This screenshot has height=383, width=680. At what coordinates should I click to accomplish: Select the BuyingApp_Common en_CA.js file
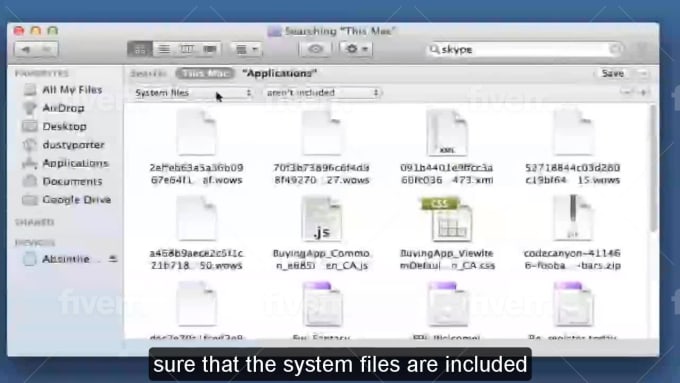point(321,233)
